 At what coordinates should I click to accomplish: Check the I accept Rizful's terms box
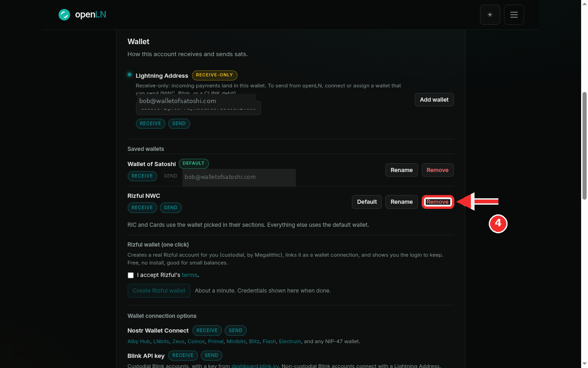[x=131, y=275]
